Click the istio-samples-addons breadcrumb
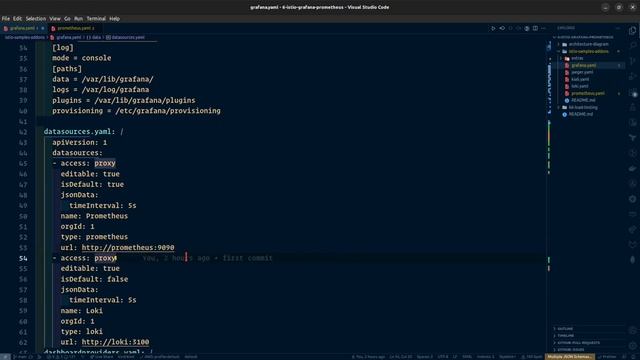 point(24,37)
